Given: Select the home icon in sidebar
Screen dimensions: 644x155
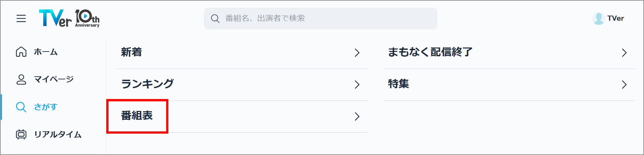Looking at the screenshot, I should [21, 52].
